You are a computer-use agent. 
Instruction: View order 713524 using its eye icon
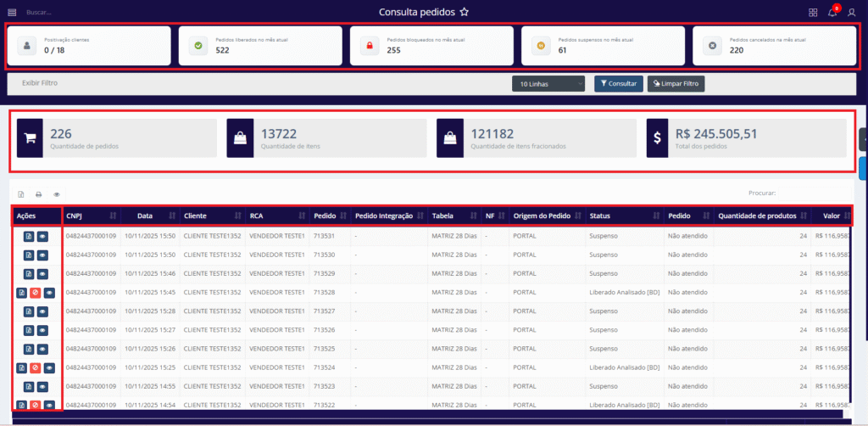point(49,368)
